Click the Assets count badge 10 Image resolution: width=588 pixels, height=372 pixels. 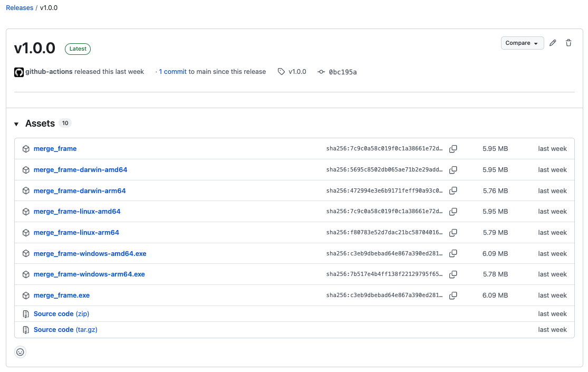65,123
